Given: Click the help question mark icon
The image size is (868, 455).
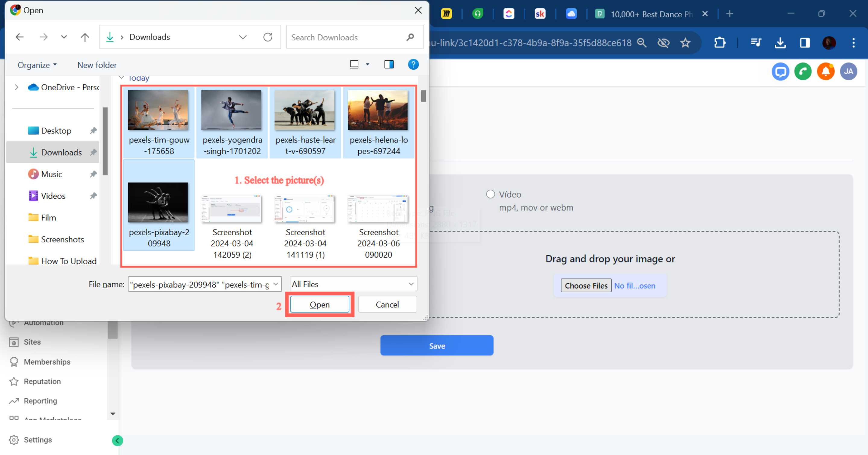Looking at the screenshot, I should click(x=413, y=64).
